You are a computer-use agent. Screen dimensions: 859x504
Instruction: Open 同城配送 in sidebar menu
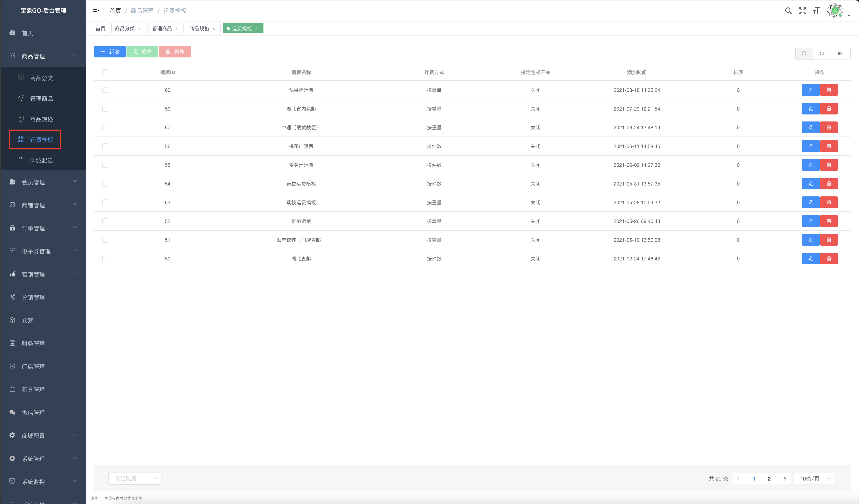point(41,160)
